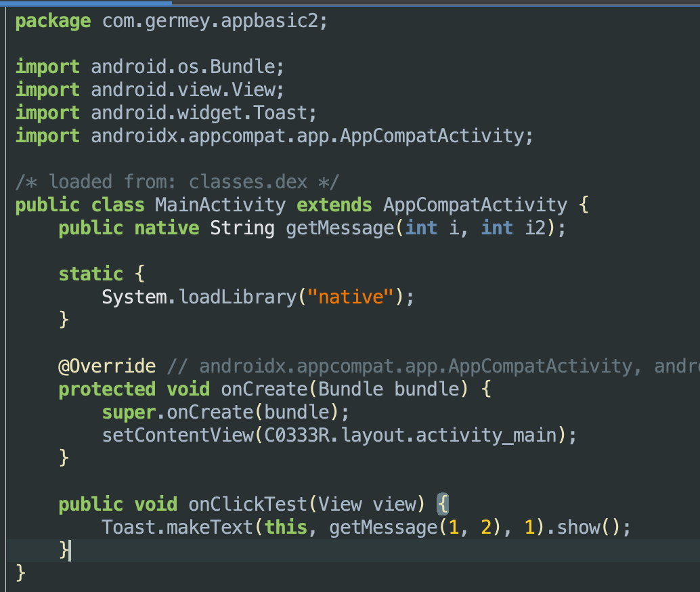
Task: Select the MainActivity class name
Action: (x=220, y=205)
